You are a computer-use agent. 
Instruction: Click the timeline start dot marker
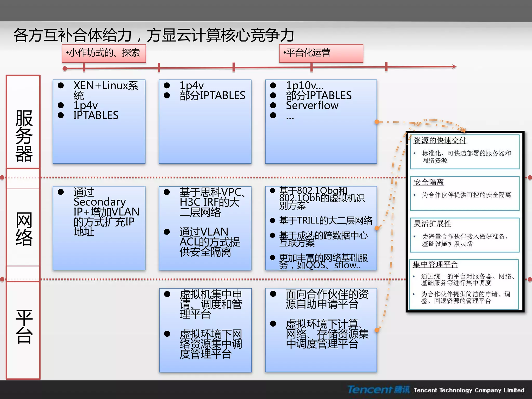(65, 68)
